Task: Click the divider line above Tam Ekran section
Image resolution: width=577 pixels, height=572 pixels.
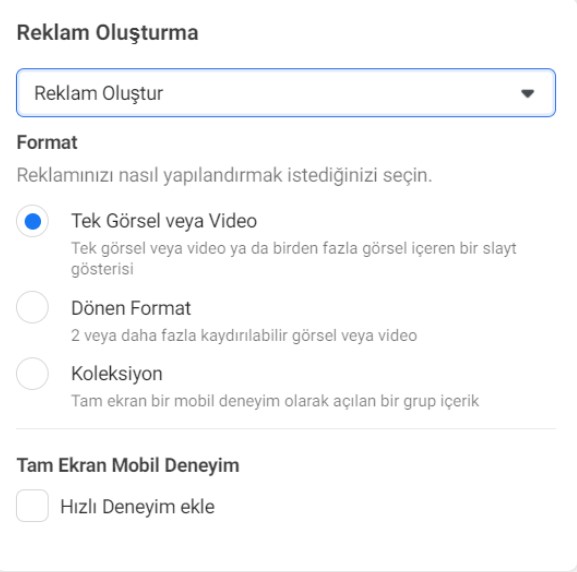Action: coord(286,428)
